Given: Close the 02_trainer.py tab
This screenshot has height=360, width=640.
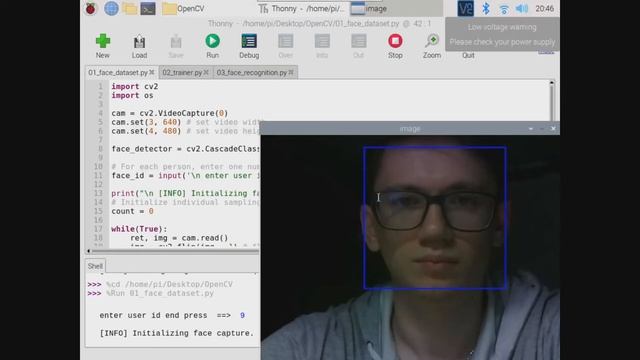Looking at the screenshot, I should [206, 72].
